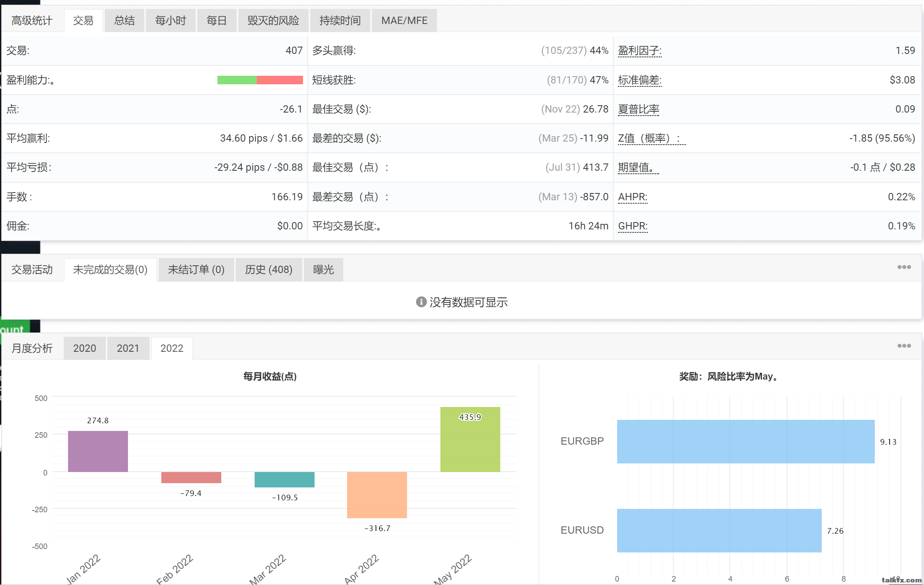Screen dimensions: 924x585
Task: Click the Apr 2022 orange bar
Action: point(377,495)
